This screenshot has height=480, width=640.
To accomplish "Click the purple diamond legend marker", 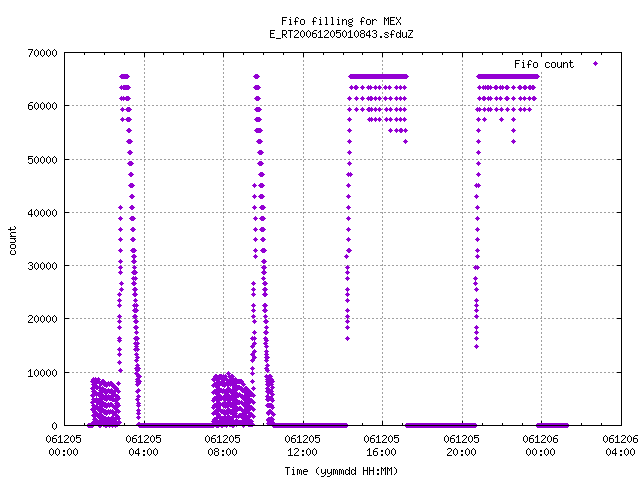I will coord(596,64).
